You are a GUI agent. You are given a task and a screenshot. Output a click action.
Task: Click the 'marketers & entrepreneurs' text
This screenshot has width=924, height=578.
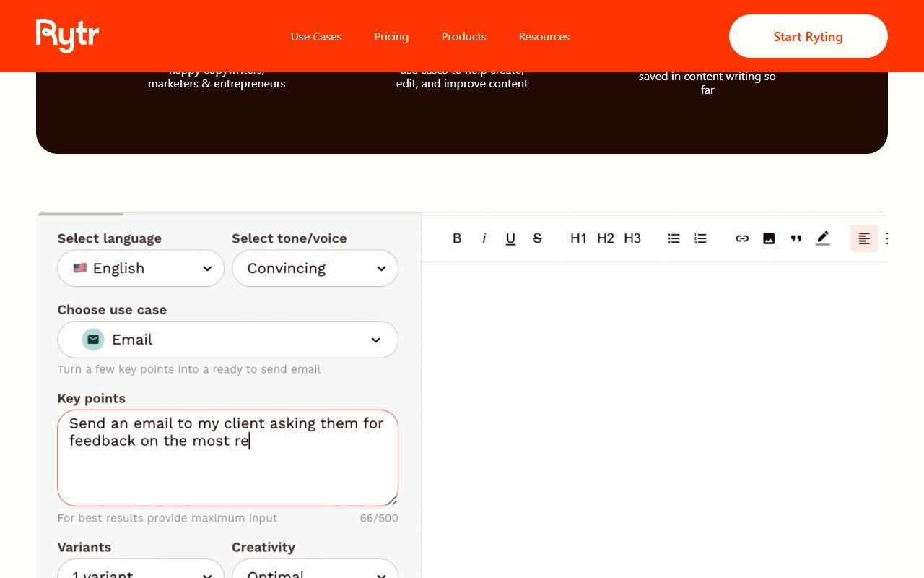coord(217,84)
